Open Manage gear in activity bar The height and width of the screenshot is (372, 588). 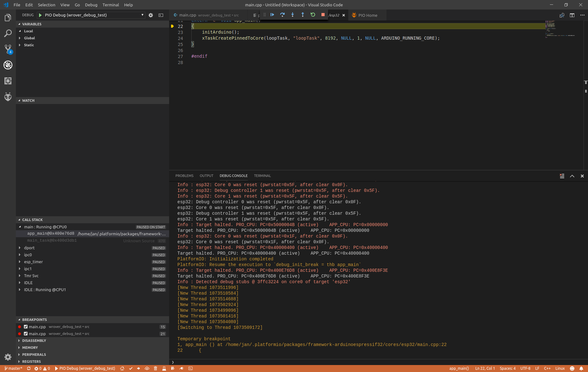tap(8, 357)
